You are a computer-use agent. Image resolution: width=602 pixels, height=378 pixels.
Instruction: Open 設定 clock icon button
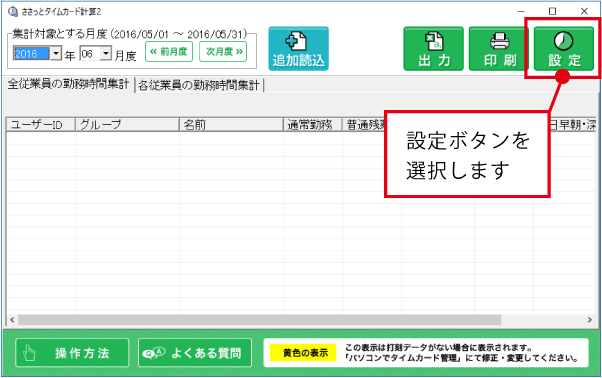564,49
